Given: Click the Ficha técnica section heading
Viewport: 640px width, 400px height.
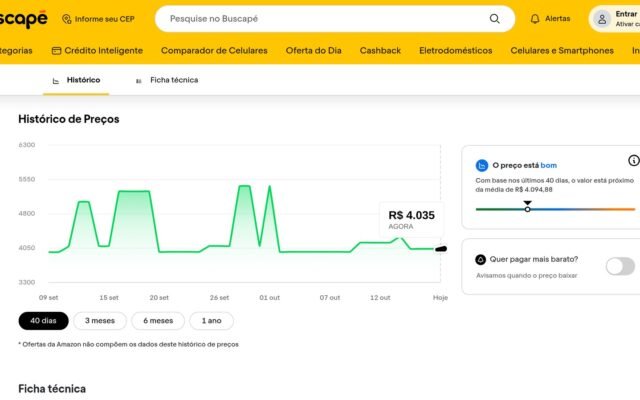Looking at the screenshot, I should 52,389.
